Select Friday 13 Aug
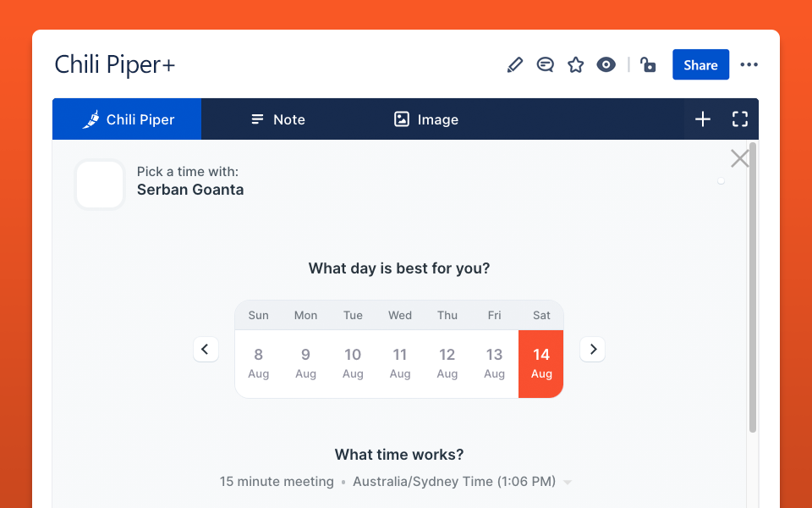This screenshot has height=508, width=812. [494, 364]
